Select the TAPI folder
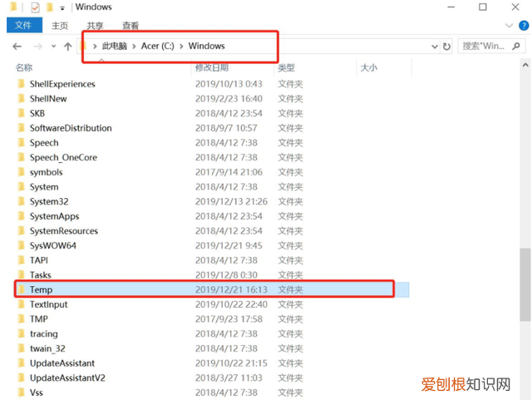Image resolution: width=532 pixels, height=400 pixels. (39, 260)
